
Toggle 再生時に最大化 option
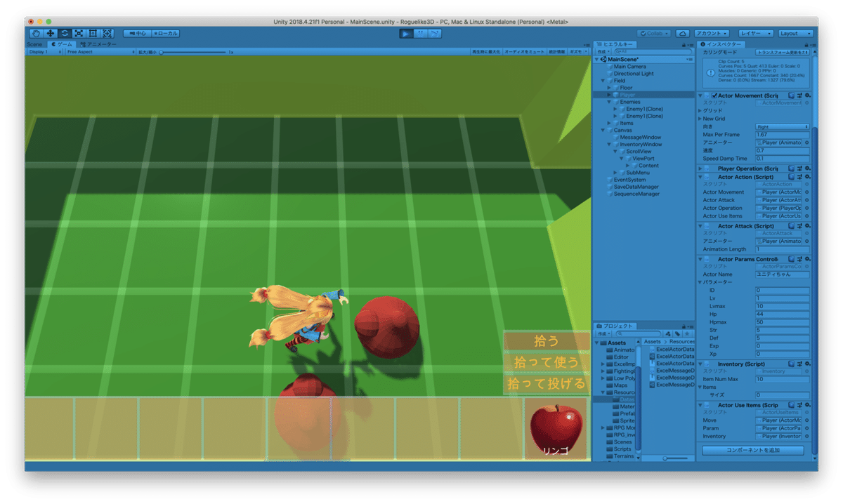485,52
